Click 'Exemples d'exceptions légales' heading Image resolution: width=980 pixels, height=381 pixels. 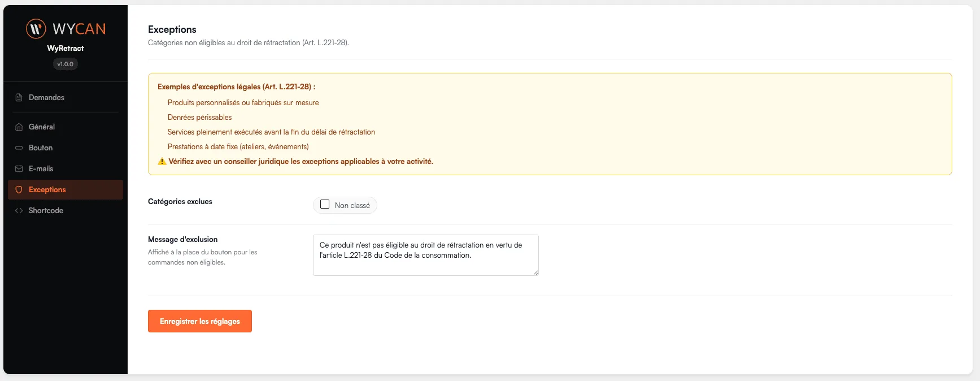point(237,86)
